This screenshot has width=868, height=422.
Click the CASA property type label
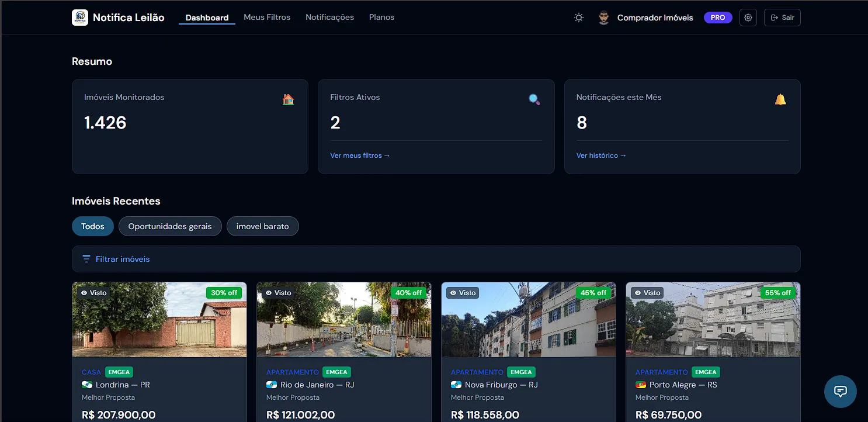point(92,372)
